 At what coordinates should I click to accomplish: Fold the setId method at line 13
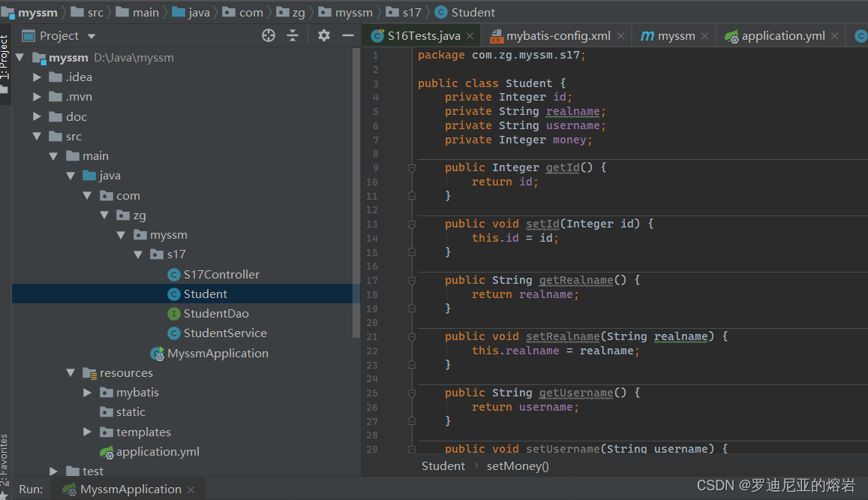(x=412, y=224)
